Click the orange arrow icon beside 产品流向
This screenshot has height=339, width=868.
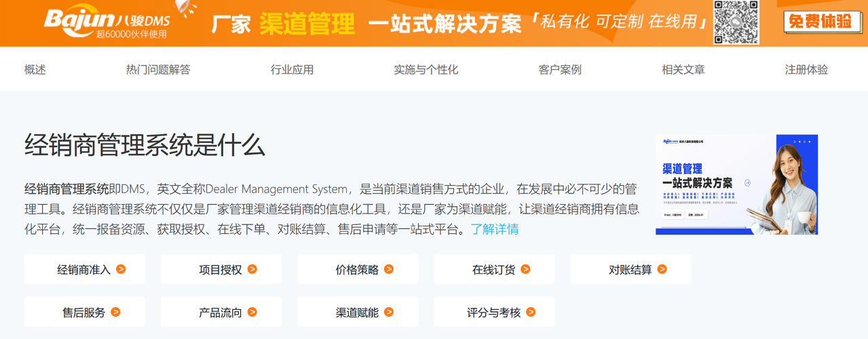pyautogui.click(x=252, y=312)
